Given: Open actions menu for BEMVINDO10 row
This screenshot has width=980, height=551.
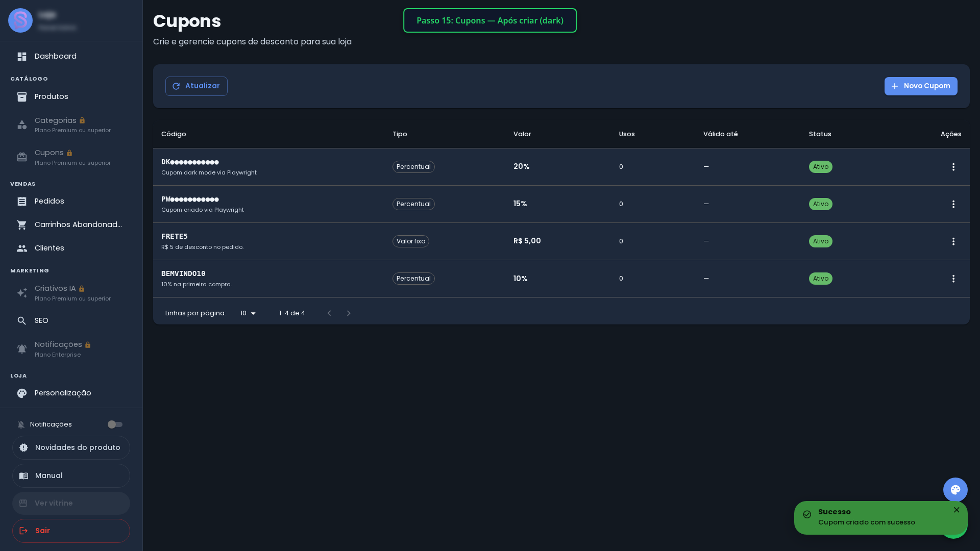Looking at the screenshot, I should pos(953,279).
